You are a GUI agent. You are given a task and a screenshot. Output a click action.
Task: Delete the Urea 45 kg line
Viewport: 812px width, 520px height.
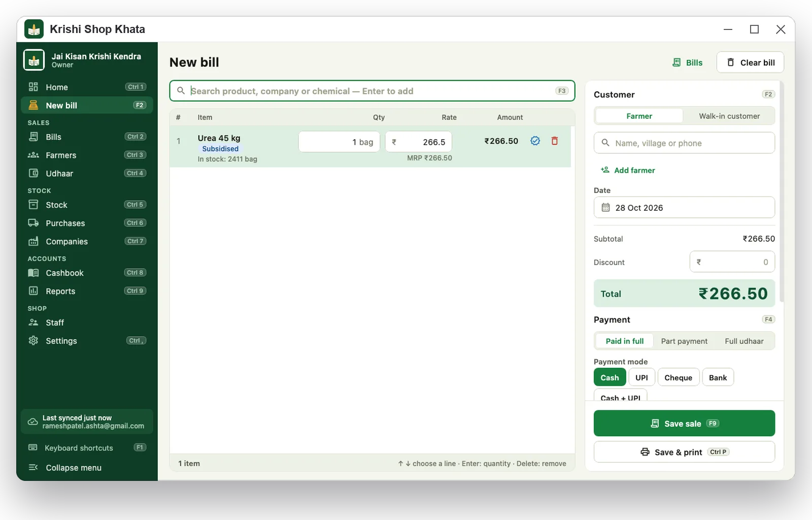[x=555, y=141]
